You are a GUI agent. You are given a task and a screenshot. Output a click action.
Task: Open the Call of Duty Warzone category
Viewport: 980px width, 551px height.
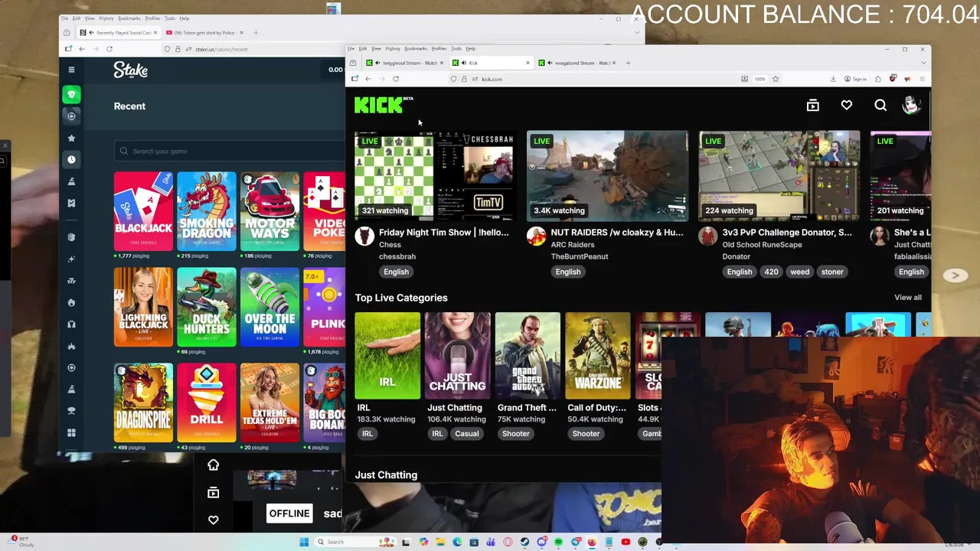coord(598,356)
